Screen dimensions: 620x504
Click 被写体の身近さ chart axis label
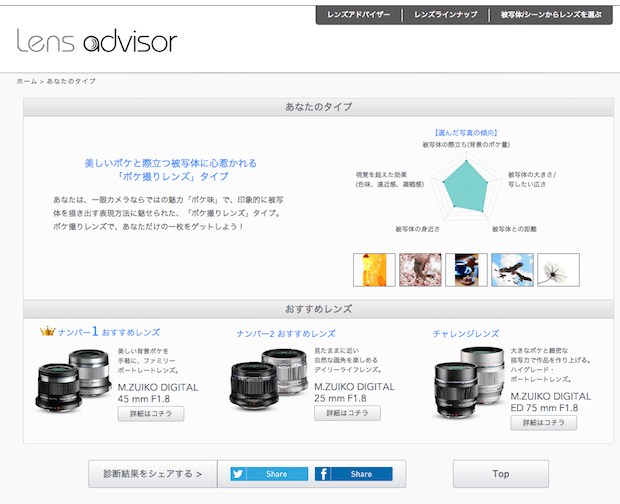(x=418, y=229)
